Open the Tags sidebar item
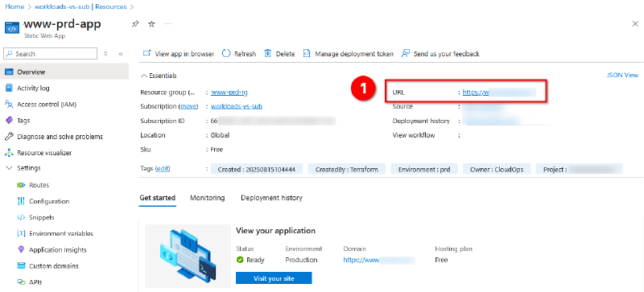The image size is (644, 292). tap(23, 121)
